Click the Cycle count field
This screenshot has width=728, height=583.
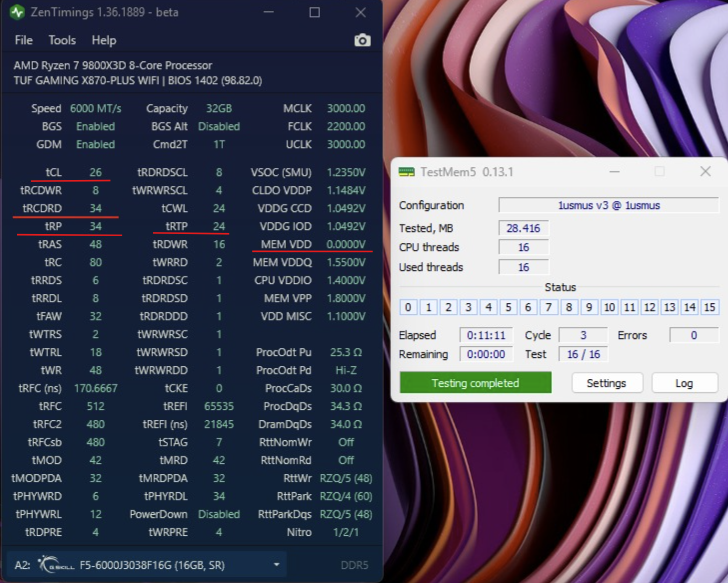583,335
